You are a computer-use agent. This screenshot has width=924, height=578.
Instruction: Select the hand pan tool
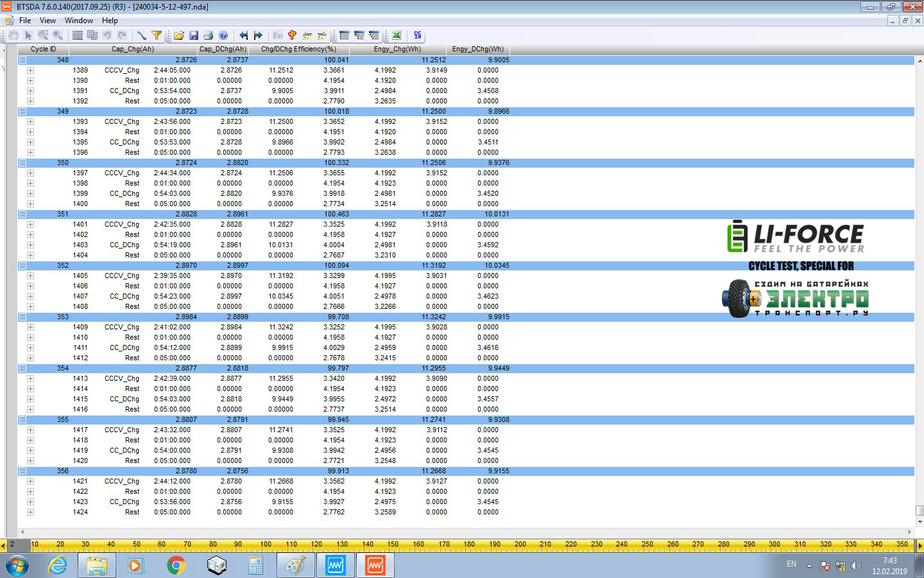(13, 35)
